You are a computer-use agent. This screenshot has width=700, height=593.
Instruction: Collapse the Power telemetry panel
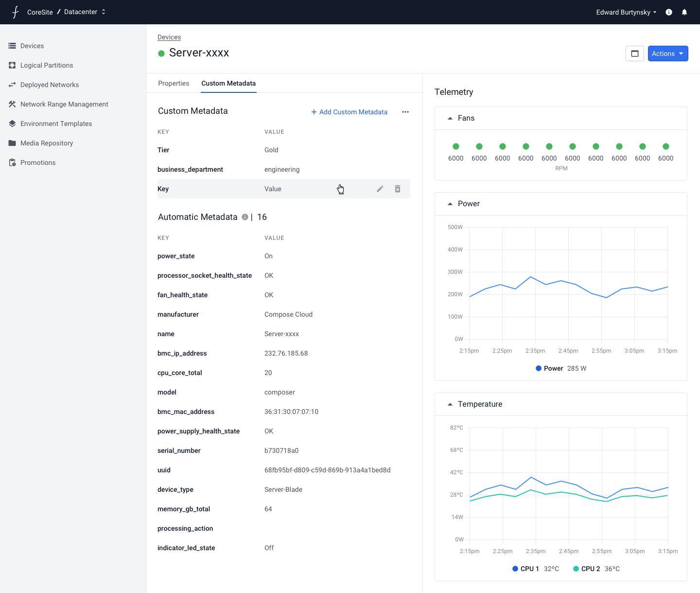tap(450, 204)
